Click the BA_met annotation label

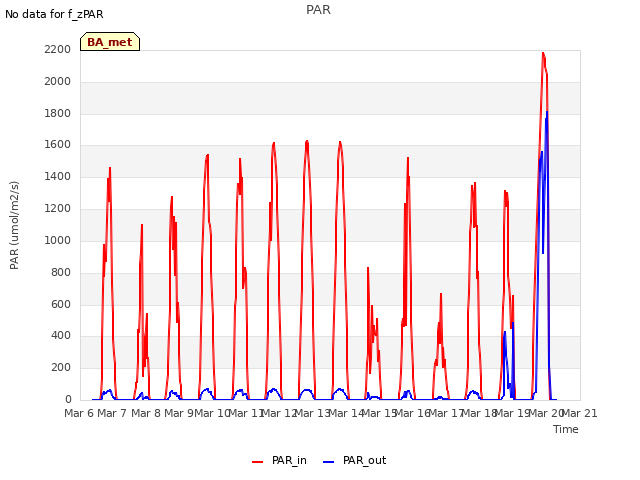point(110,42)
